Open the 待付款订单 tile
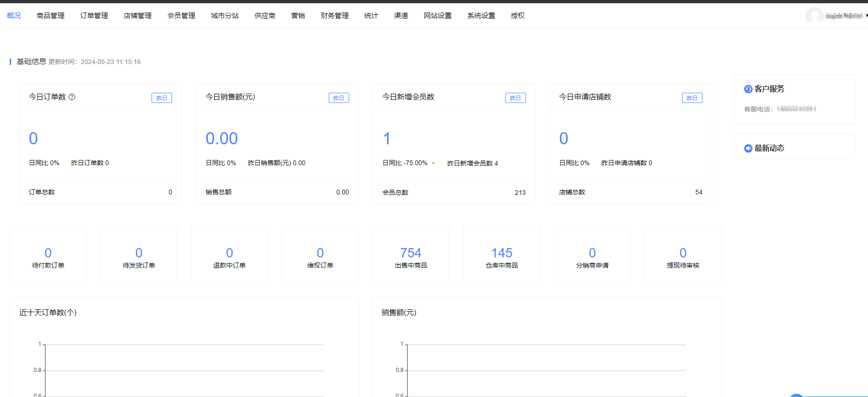Viewport: 868px width, 397px height. (x=48, y=255)
